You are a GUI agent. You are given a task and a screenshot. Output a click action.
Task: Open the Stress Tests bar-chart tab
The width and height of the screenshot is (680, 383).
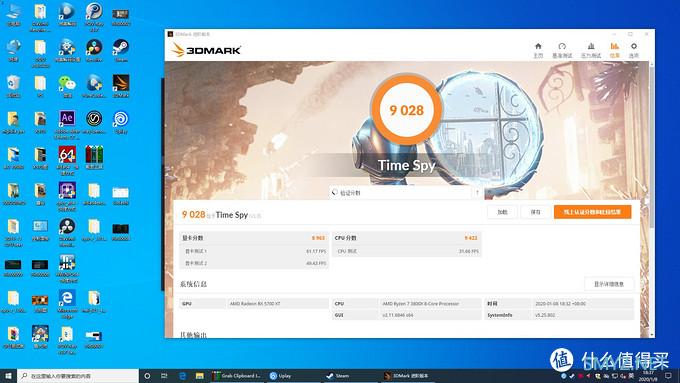coord(591,50)
